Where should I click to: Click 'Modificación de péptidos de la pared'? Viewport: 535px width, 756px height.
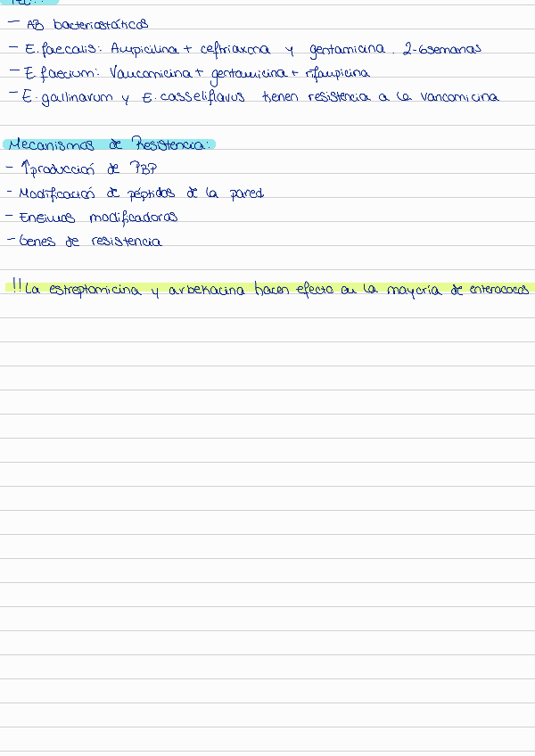click(135, 193)
